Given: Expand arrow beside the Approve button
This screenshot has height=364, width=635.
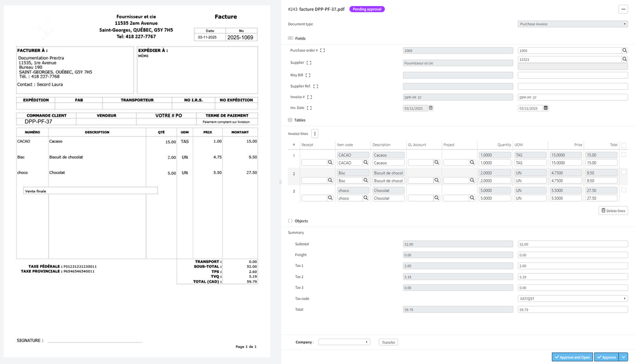Looking at the screenshot, I should tap(624, 357).
